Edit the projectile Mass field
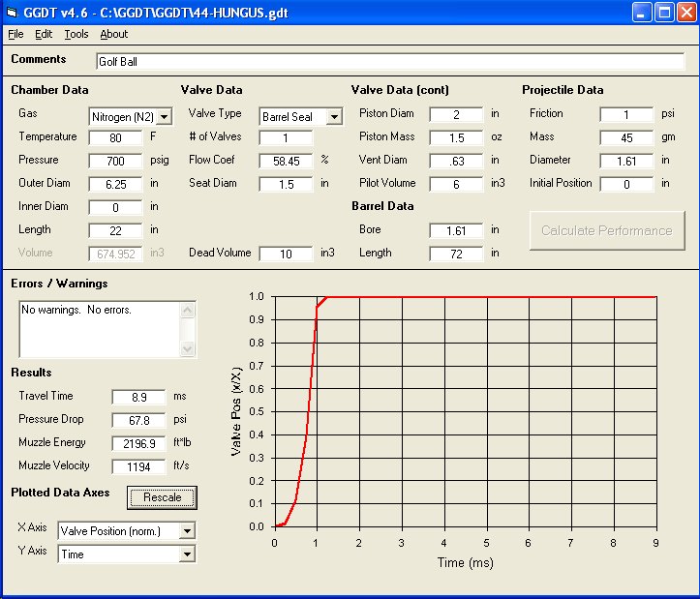Image resolution: width=700 pixels, height=599 pixels. [x=626, y=137]
